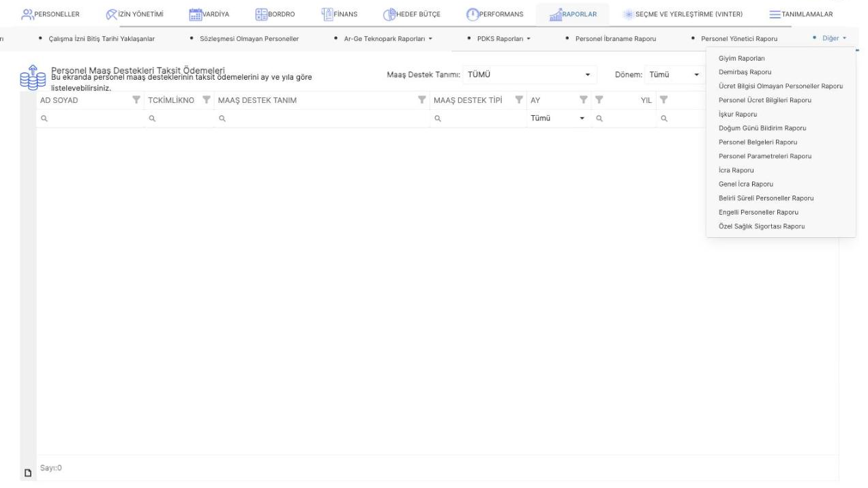868x488 pixels.
Task: Open Seçme ve Yerleştirme (Vinter) icon
Action: (x=627, y=14)
